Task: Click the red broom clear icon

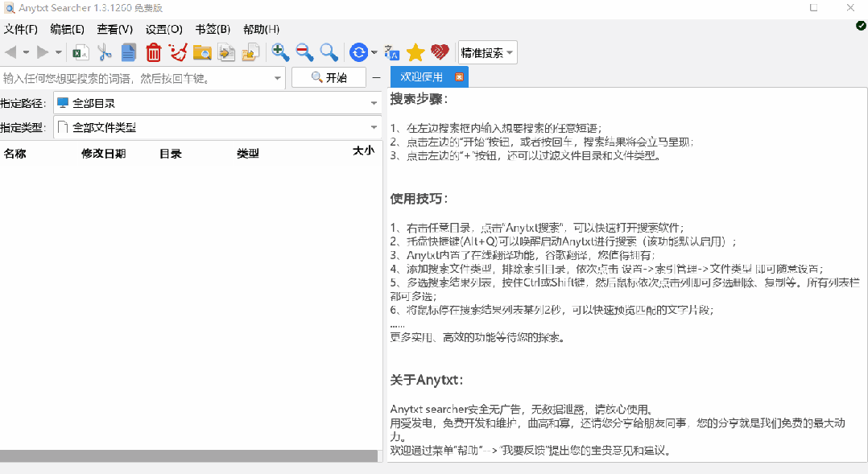Action: [178, 52]
